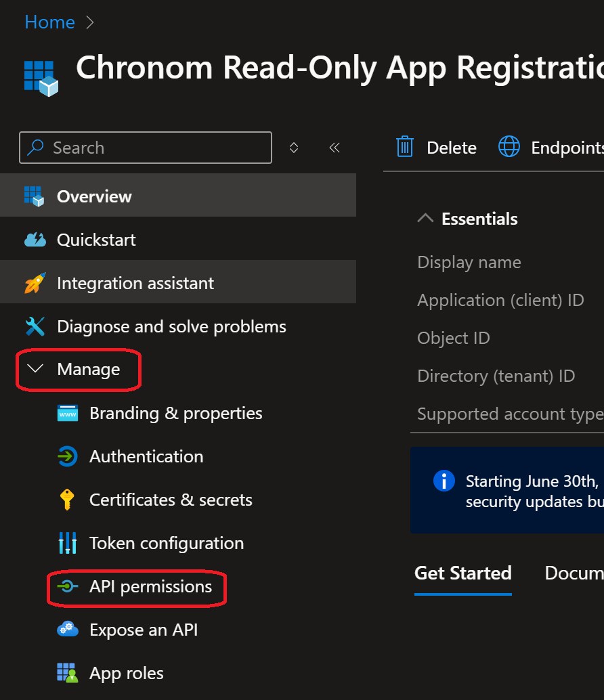Click the wrench tools diagnose icon
Screen dimensions: 604x700
click(35, 326)
